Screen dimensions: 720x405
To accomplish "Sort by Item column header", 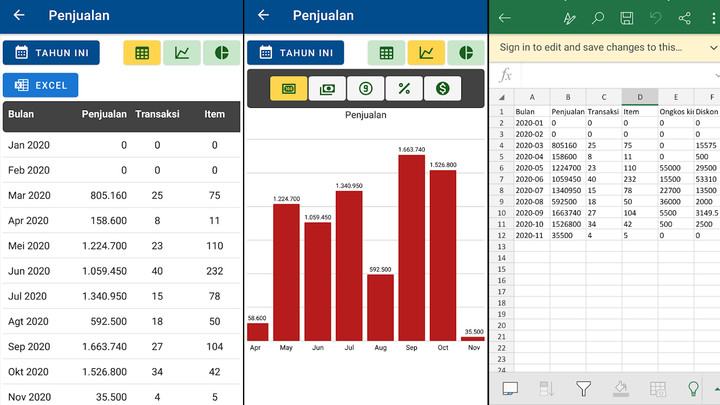I will point(214,114).
